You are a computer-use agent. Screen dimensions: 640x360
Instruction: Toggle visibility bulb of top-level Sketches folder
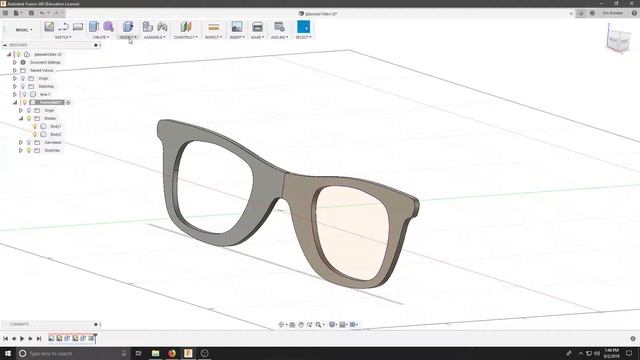(23, 87)
